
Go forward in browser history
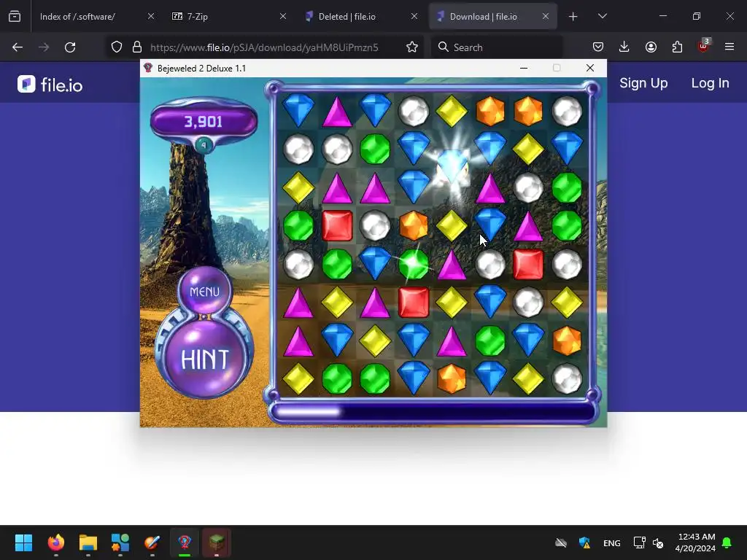click(x=44, y=47)
